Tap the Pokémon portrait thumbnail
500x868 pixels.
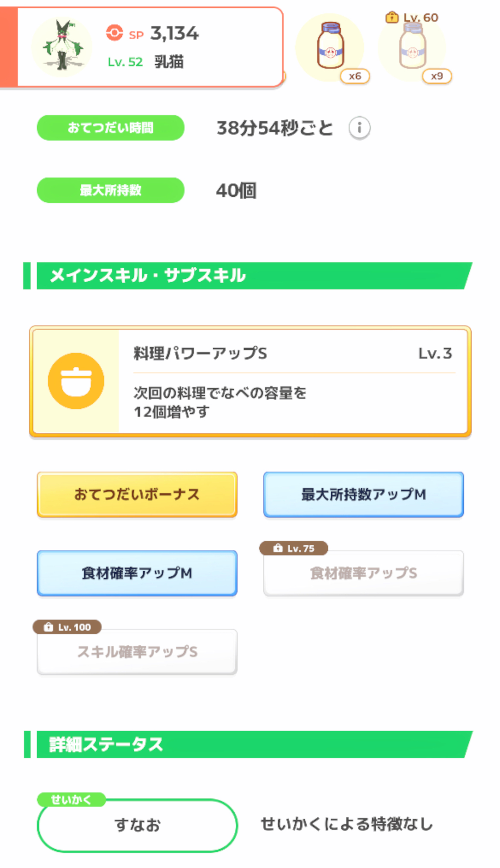tap(62, 46)
